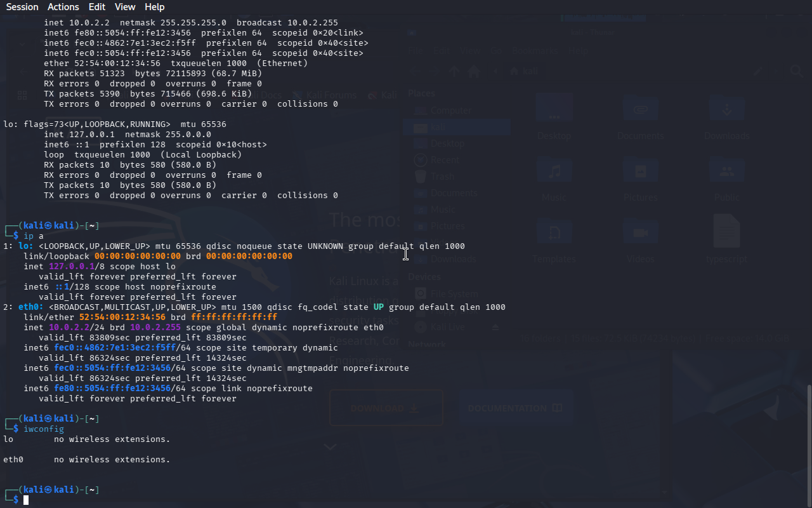Click the orange ff:ff:ff:ff:ff:ff broadcast MAC
The height and width of the screenshot is (508, 812).
[x=233, y=317]
